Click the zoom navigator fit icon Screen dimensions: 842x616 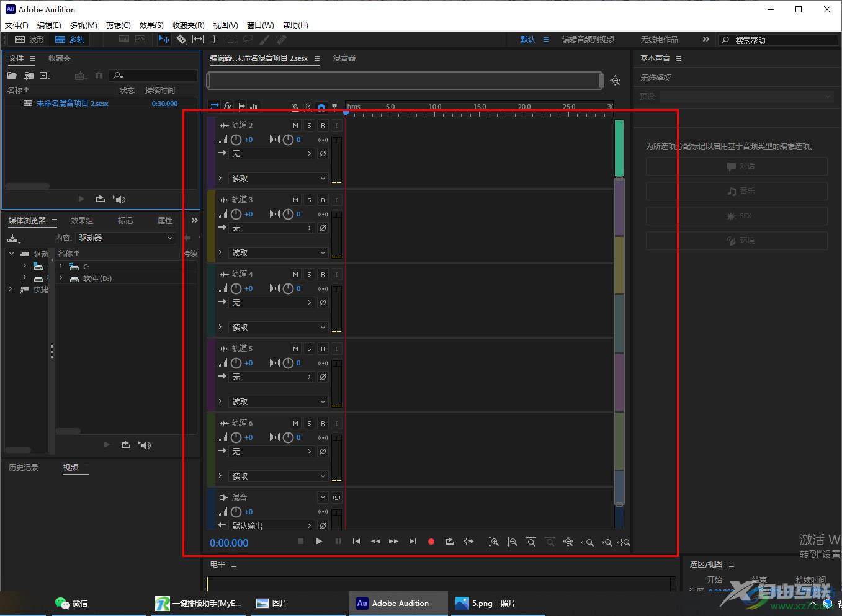point(615,81)
